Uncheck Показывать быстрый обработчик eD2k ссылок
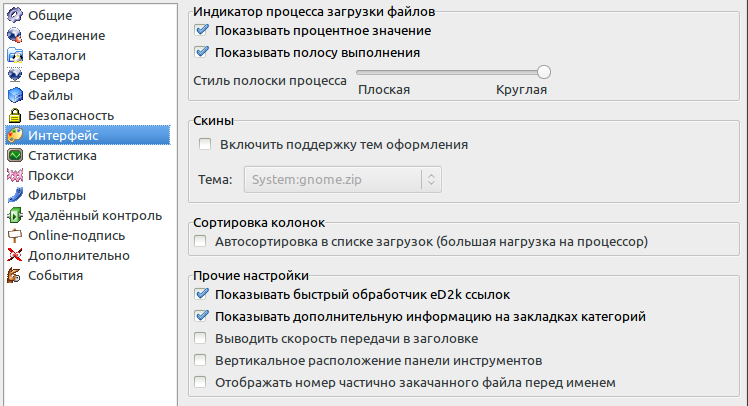Image resolution: width=748 pixels, height=406 pixels. [201, 294]
